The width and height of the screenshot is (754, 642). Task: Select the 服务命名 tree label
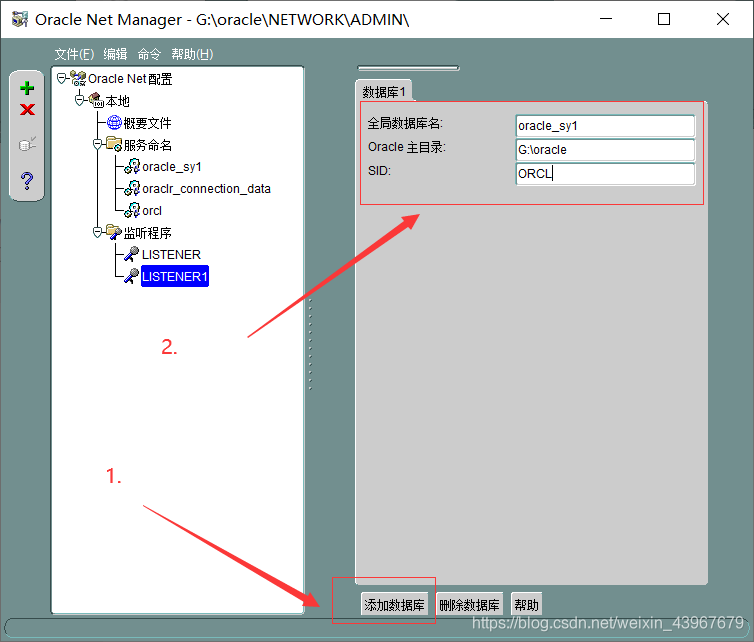(148, 145)
